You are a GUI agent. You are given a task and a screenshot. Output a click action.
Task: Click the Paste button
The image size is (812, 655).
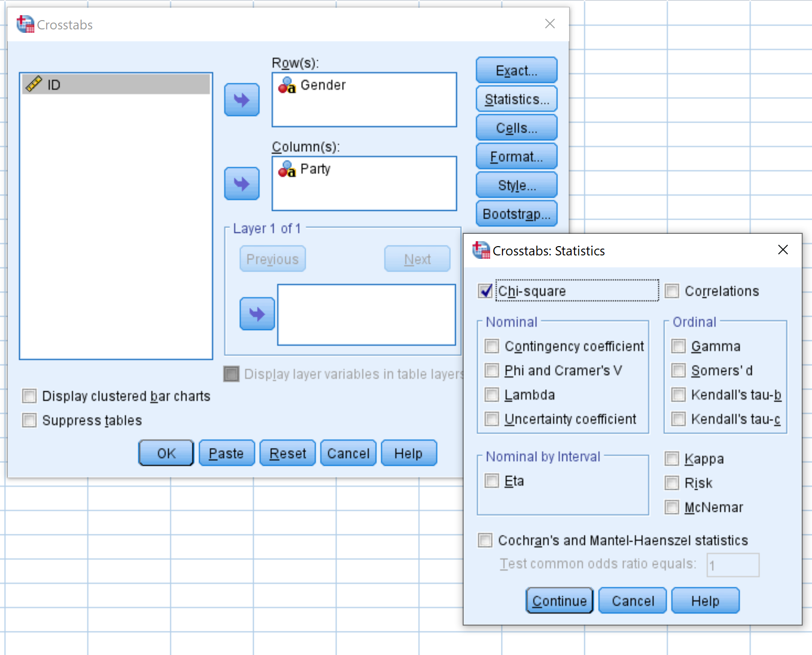pos(227,453)
